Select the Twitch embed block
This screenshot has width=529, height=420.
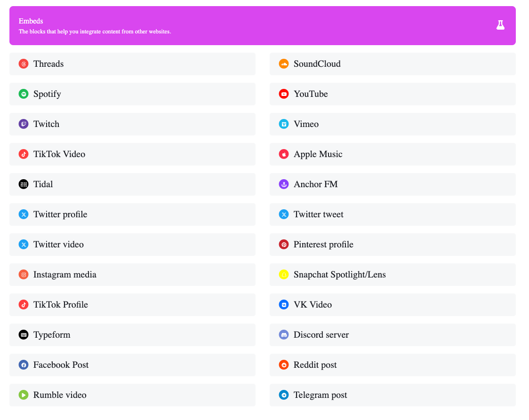[x=132, y=124]
